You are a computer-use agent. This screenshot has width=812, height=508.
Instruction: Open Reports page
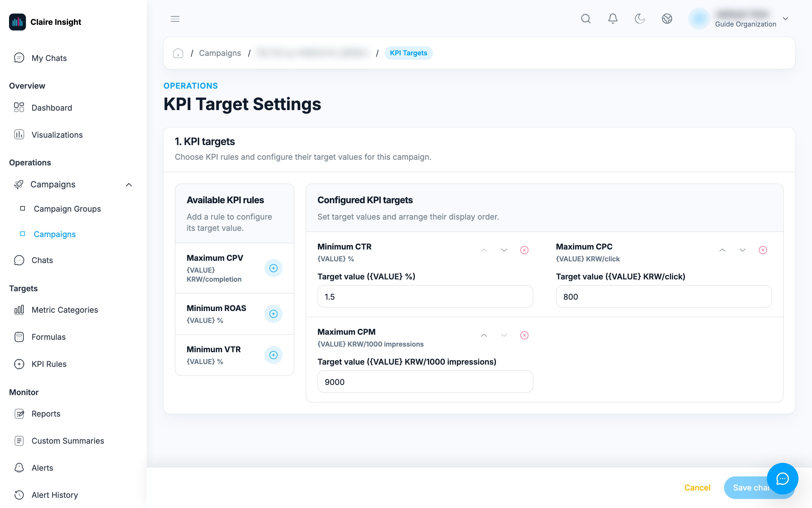pyautogui.click(x=37, y=414)
